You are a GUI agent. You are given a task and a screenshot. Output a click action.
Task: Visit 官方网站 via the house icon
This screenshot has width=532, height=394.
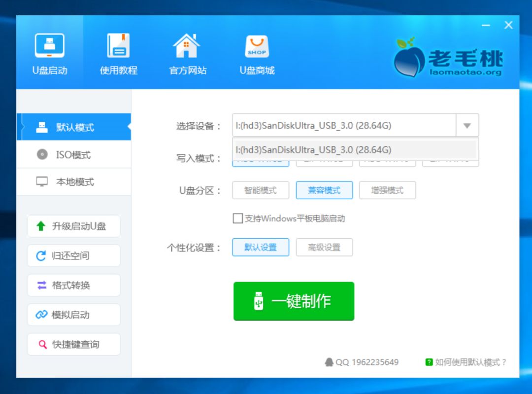click(186, 52)
